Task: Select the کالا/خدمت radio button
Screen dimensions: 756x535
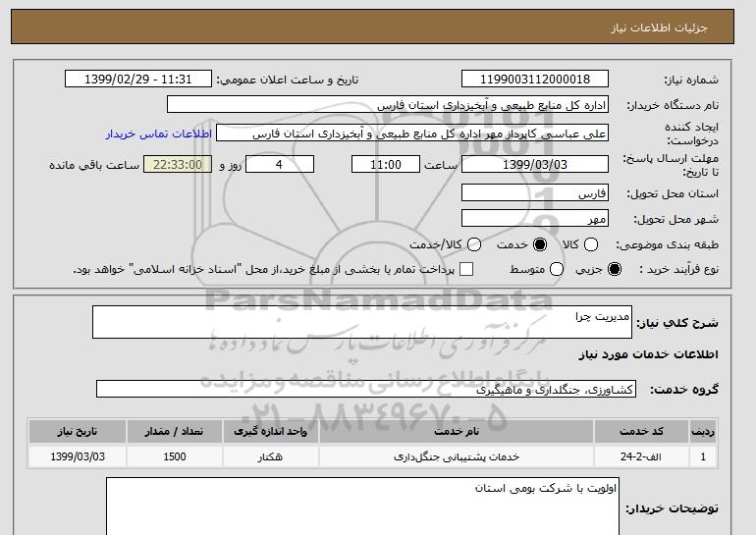Action: coord(474,244)
